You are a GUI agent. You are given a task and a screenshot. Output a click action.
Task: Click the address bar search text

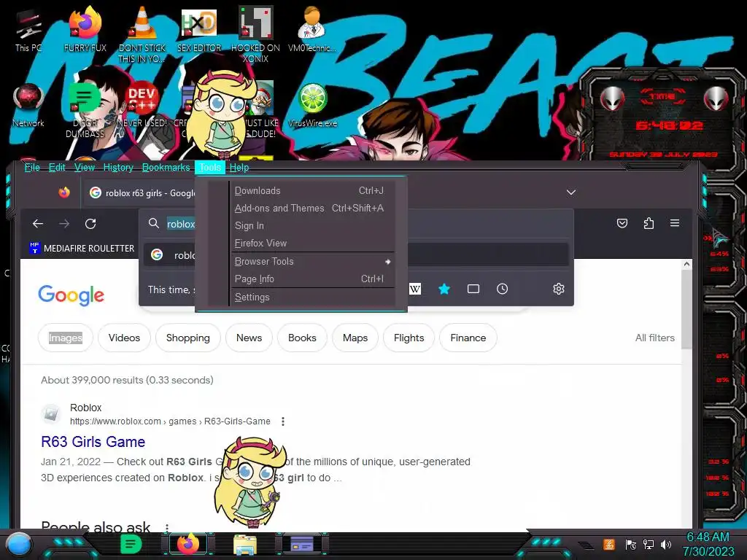tap(181, 224)
